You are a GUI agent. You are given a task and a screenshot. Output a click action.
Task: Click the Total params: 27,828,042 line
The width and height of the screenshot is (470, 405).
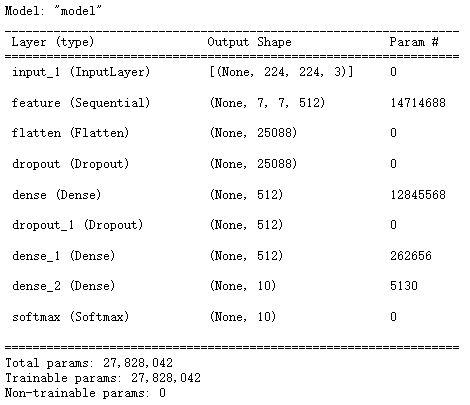coord(89,363)
